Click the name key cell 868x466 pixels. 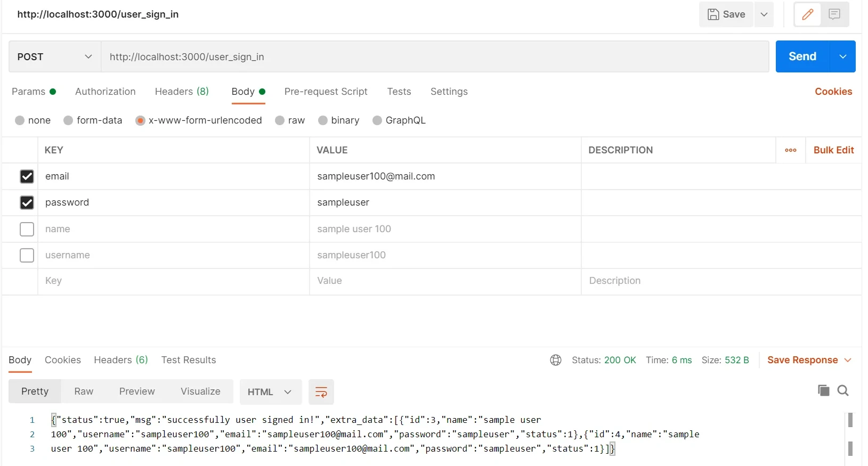coord(174,229)
